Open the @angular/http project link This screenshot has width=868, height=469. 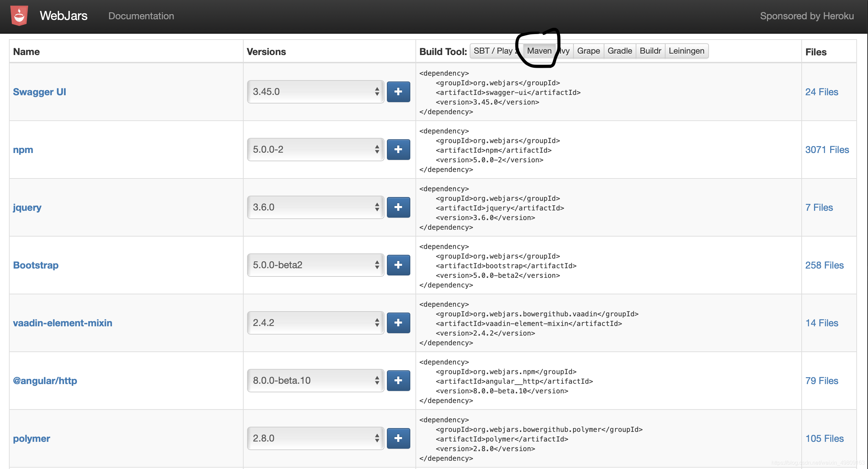[45, 381]
